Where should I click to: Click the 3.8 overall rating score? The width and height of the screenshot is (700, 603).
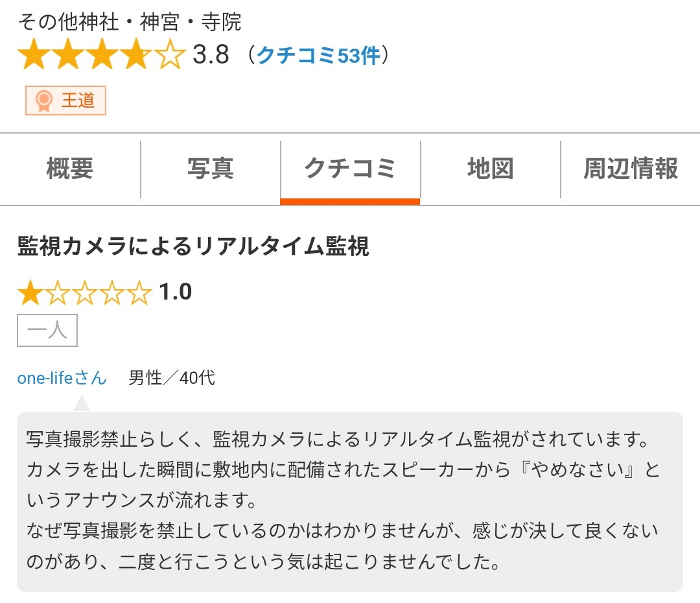pos(211,56)
